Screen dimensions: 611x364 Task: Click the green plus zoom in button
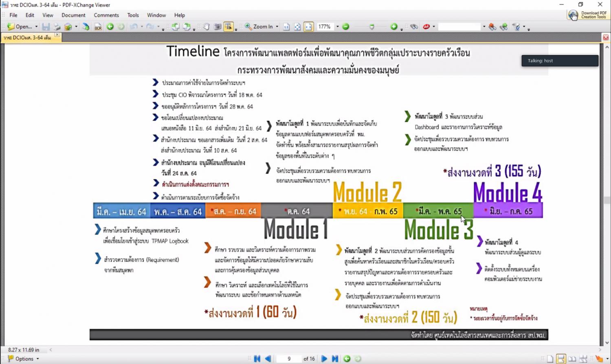[x=393, y=26]
